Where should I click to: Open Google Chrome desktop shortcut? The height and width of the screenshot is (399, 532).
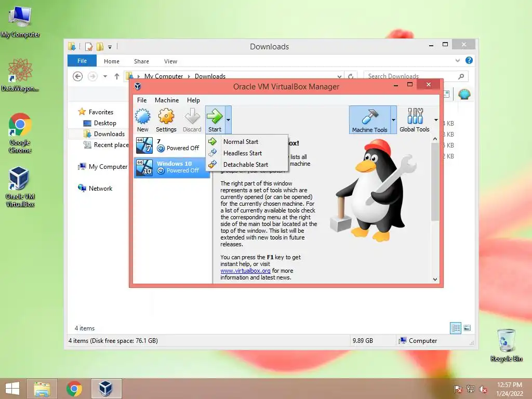coord(20,133)
